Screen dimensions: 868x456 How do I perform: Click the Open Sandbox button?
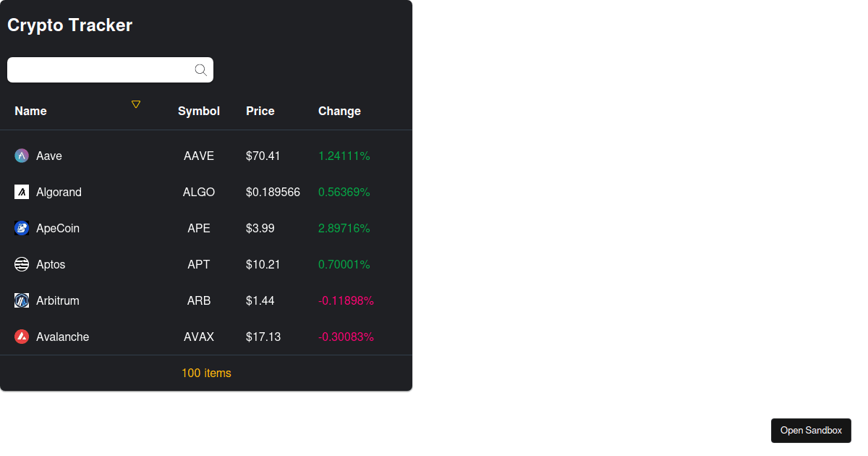click(811, 430)
